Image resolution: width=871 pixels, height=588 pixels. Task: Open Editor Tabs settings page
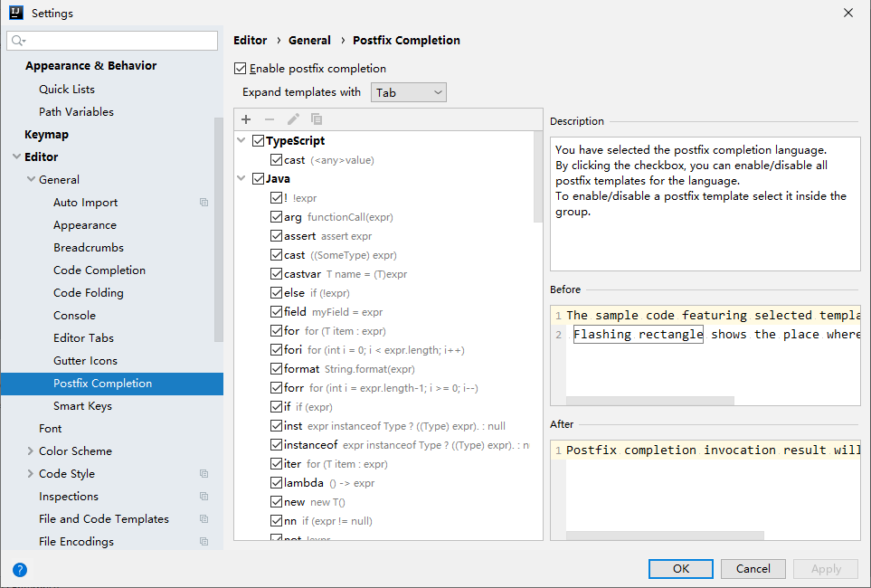pyautogui.click(x=83, y=338)
